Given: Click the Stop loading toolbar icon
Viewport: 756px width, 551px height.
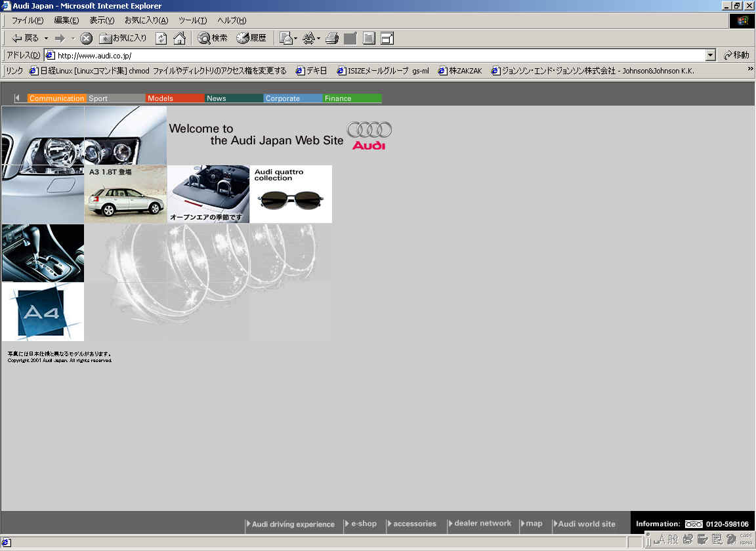Looking at the screenshot, I should point(86,39).
